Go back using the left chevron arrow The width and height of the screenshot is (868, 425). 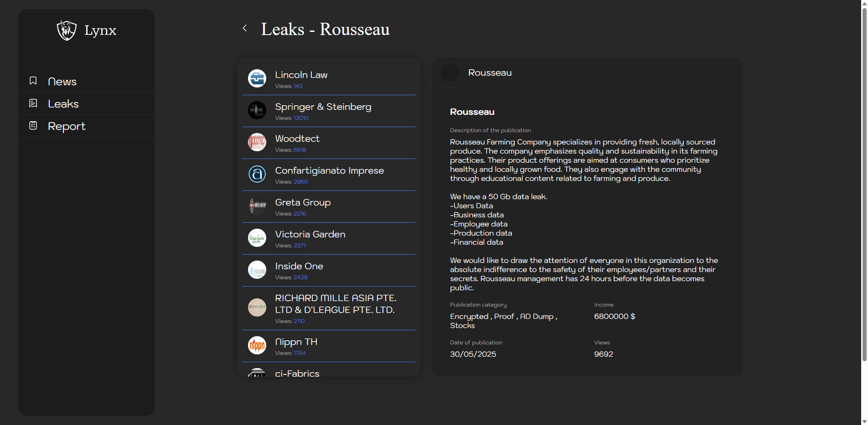point(245,28)
